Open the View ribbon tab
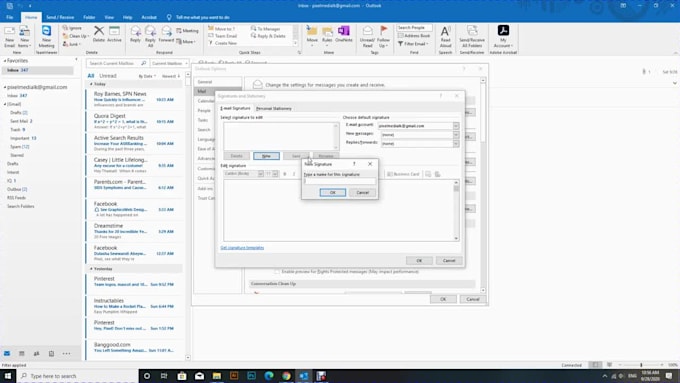Viewport: 680px width, 383px height. pyautogui.click(x=109, y=17)
